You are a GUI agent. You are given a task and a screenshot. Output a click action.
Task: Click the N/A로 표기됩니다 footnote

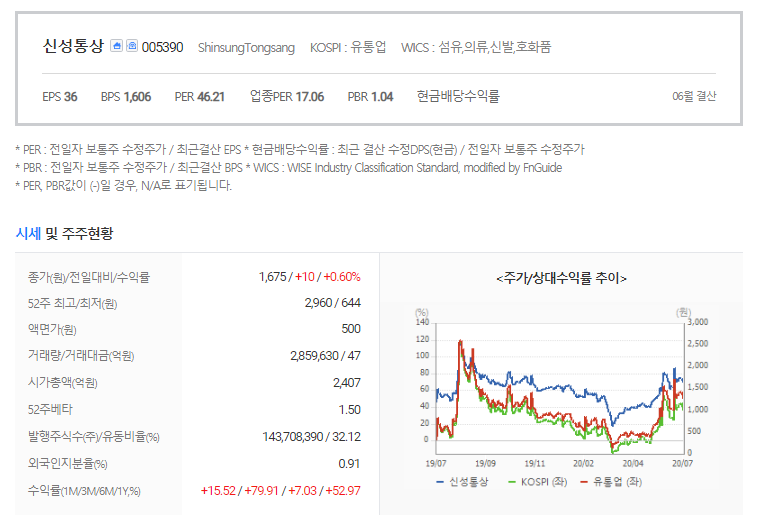click(x=124, y=186)
